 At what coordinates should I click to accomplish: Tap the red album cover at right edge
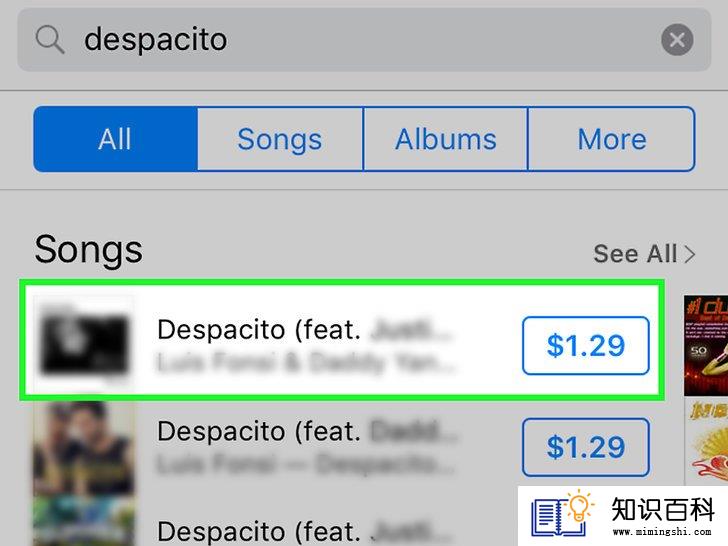click(x=706, y=345)
